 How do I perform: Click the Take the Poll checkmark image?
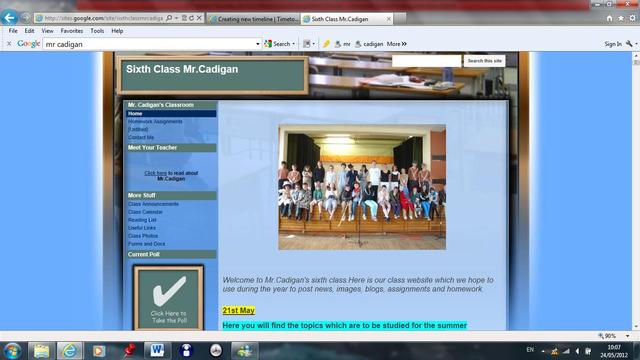tap(169, 298)
